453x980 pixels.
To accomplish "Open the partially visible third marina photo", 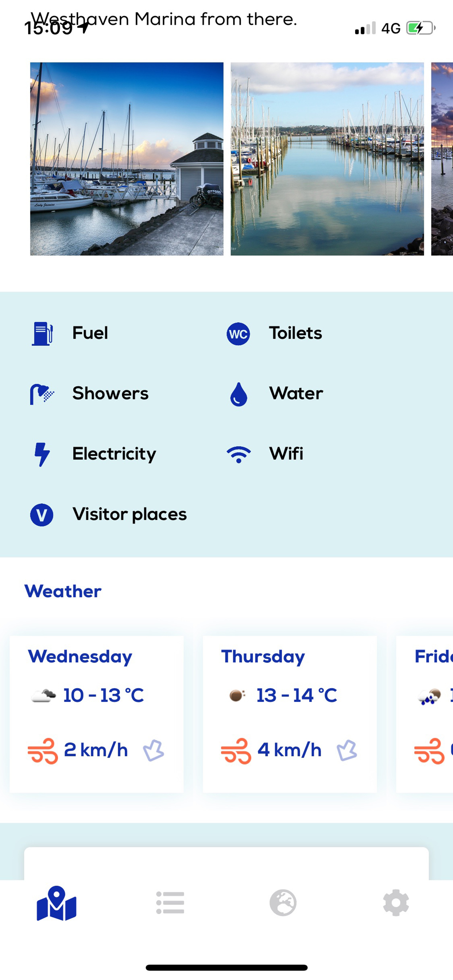I will point(442,159).
